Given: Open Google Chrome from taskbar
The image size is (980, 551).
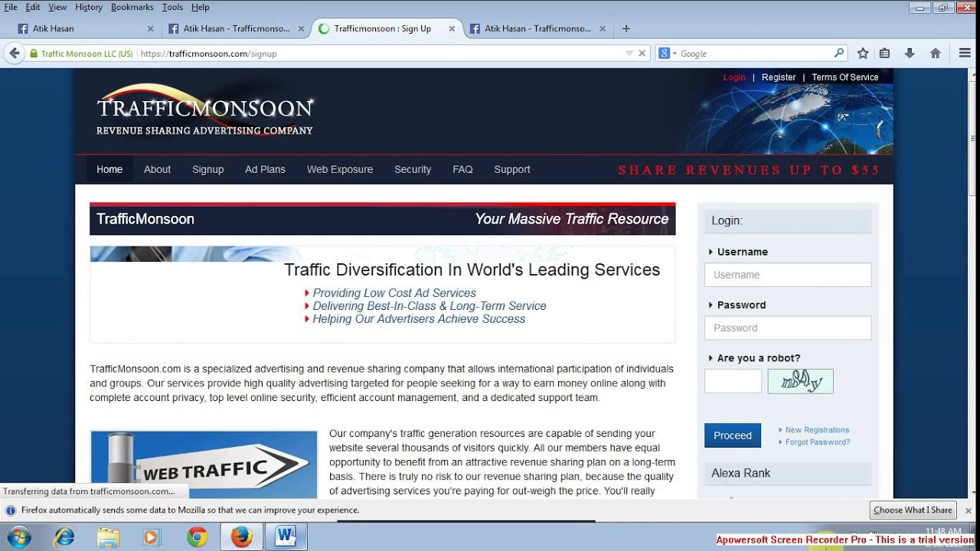Looking at the screenshot, I should click(197, 537).
